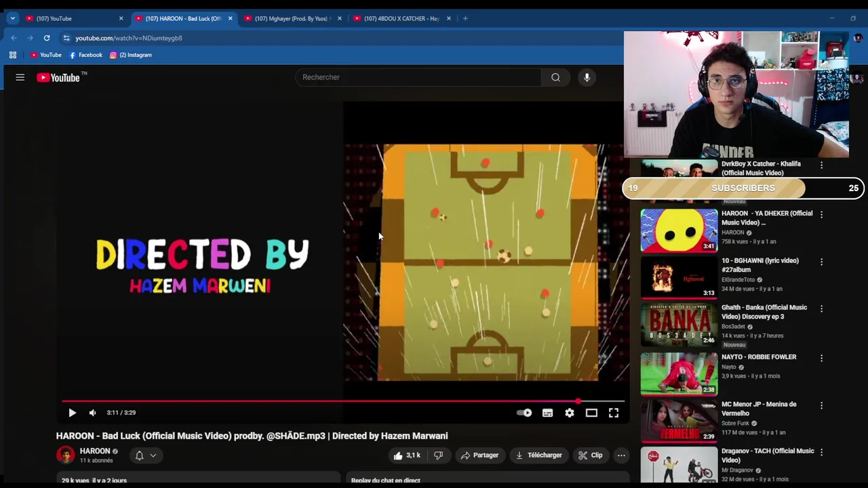Open YA DHEKER video thumbnail
The width and height of the screenshot is (868, 488).
[x=679, y=230]
